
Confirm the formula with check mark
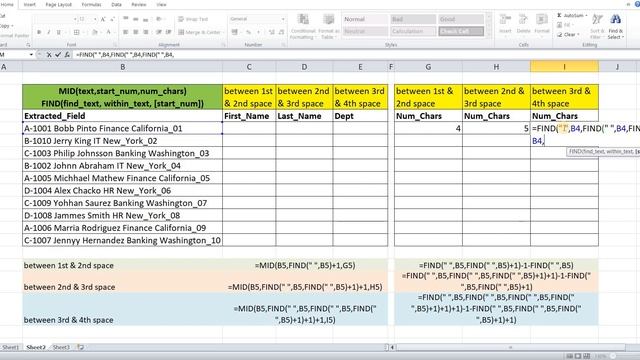(x=58, y=54)
